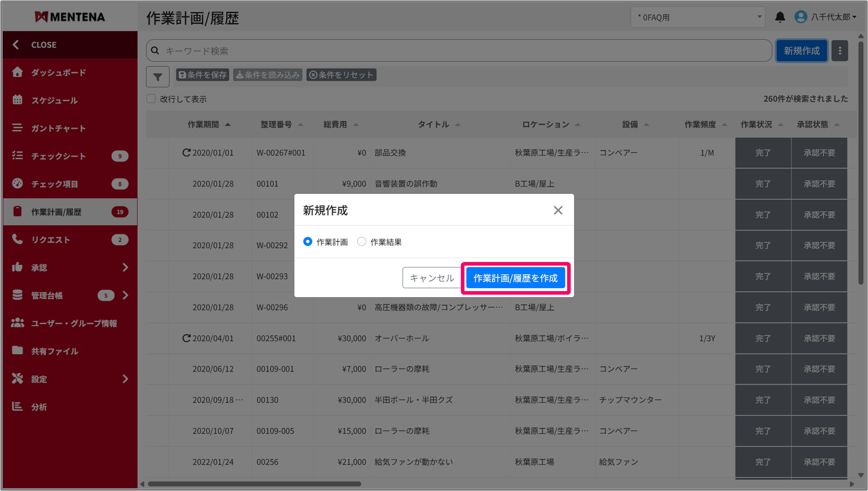The image size is (868, 491).
Task: Open ガントチャート from the sidebar
Action: (58, 128)
